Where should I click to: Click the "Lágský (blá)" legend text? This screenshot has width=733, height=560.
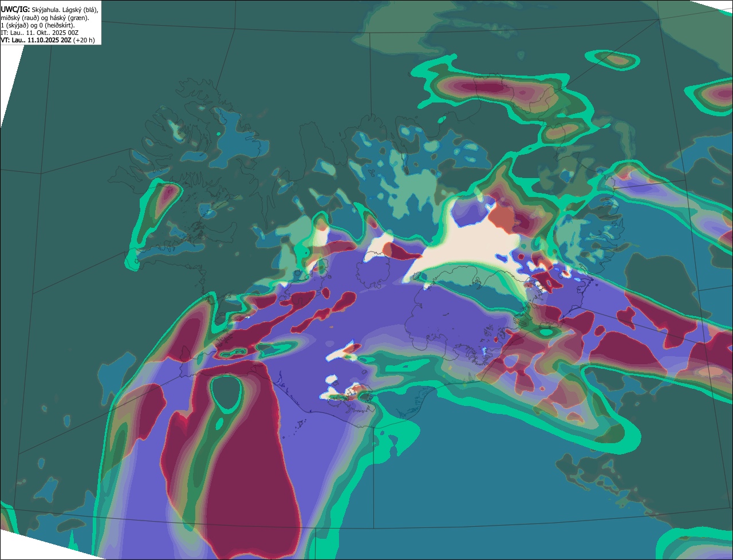[80, 10]
